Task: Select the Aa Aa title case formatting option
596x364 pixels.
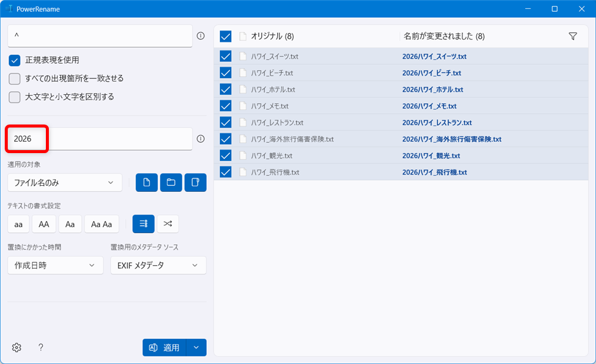Action: [101, 223]
